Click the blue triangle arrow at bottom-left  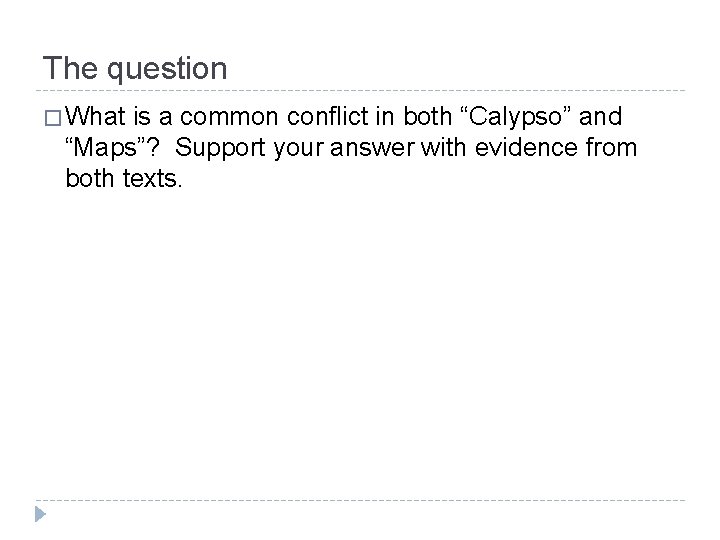coord(40,514)
